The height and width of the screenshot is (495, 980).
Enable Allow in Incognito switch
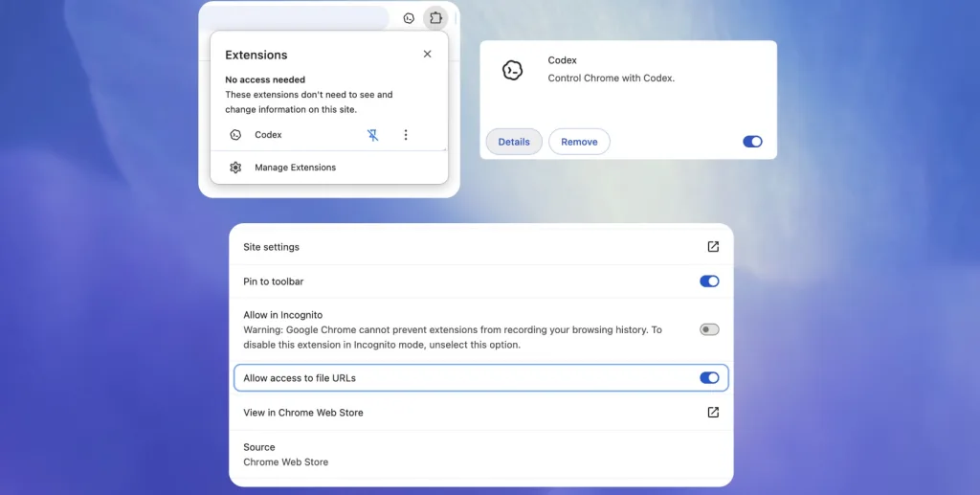coord(709,329)
